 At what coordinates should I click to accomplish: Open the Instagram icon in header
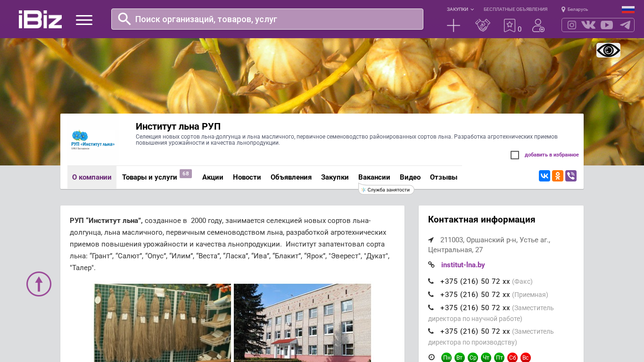(x=572, y=25)
